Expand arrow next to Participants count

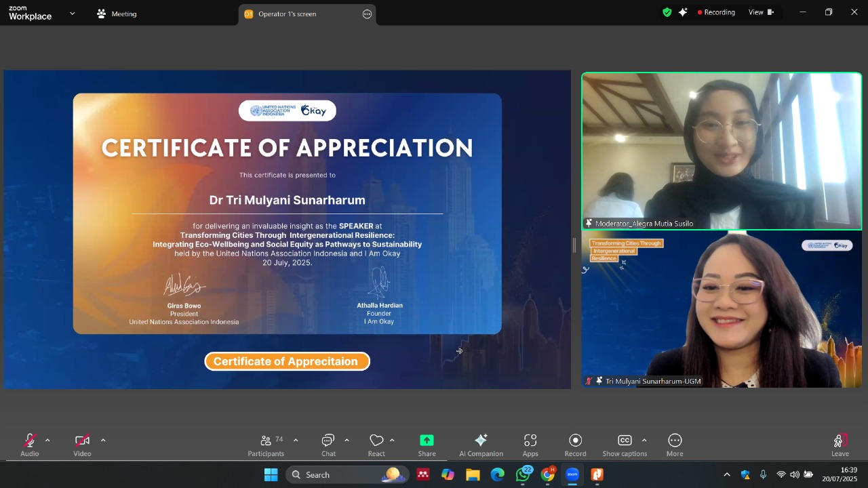pyautogui.click(x=296, y=441)
